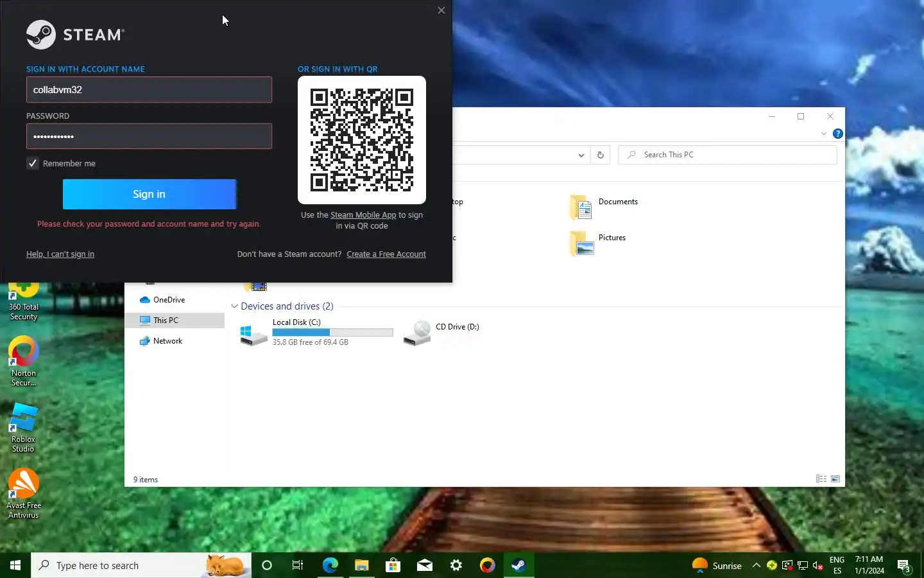Click the Search This PC box
The width and height of the screenshot is (924, 578).
tap(728, 155)
